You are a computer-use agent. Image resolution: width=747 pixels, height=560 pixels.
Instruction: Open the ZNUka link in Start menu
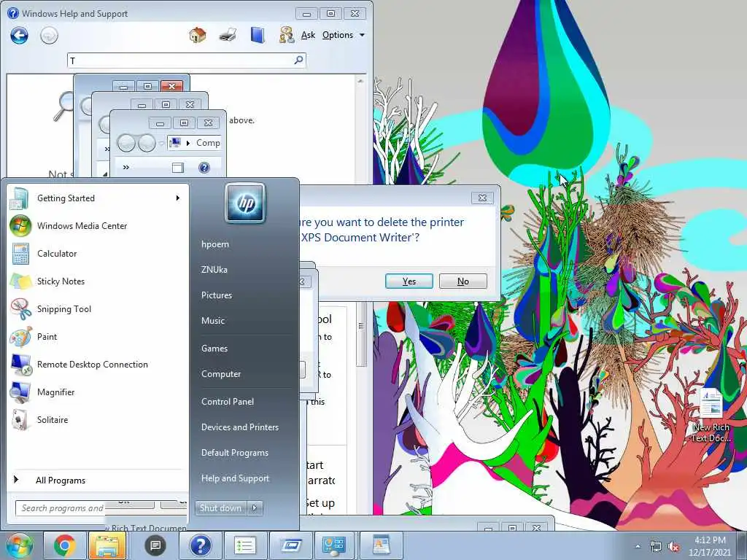(x=214, y=270)
